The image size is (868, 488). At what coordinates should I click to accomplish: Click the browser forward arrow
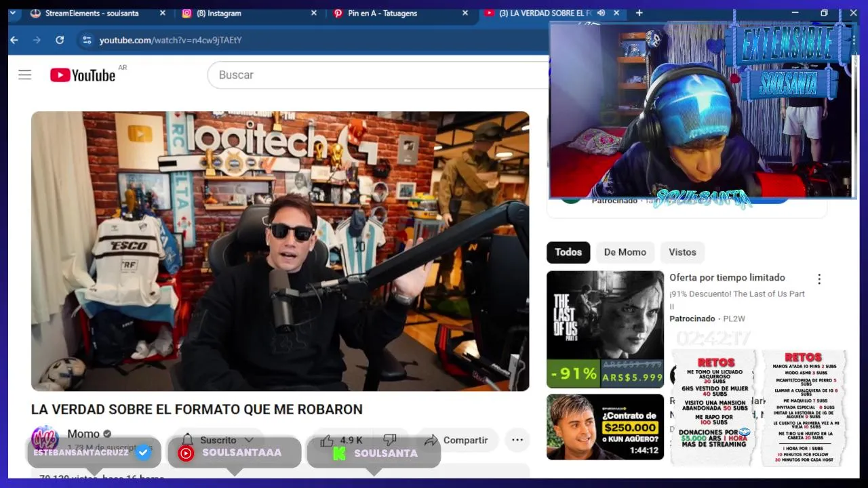point(37,40)
